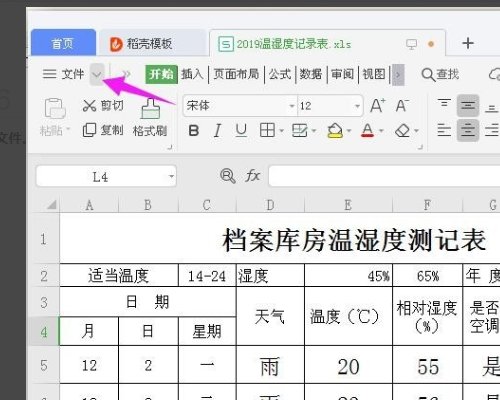
Task: Click the hamburger menu icon beside 文件
Action: point(49,74)
